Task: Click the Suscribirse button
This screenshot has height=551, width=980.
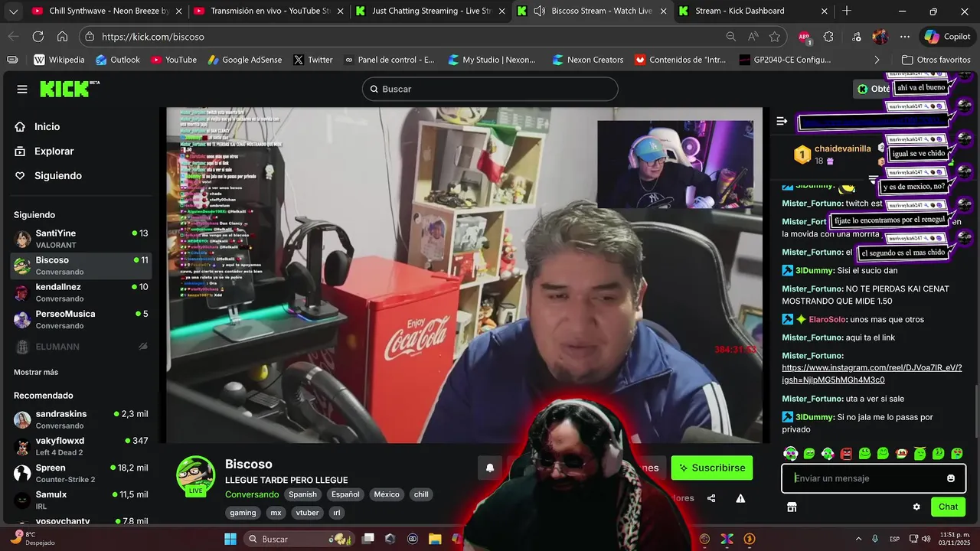Action: pyautogui.click(x=712, y=468)
